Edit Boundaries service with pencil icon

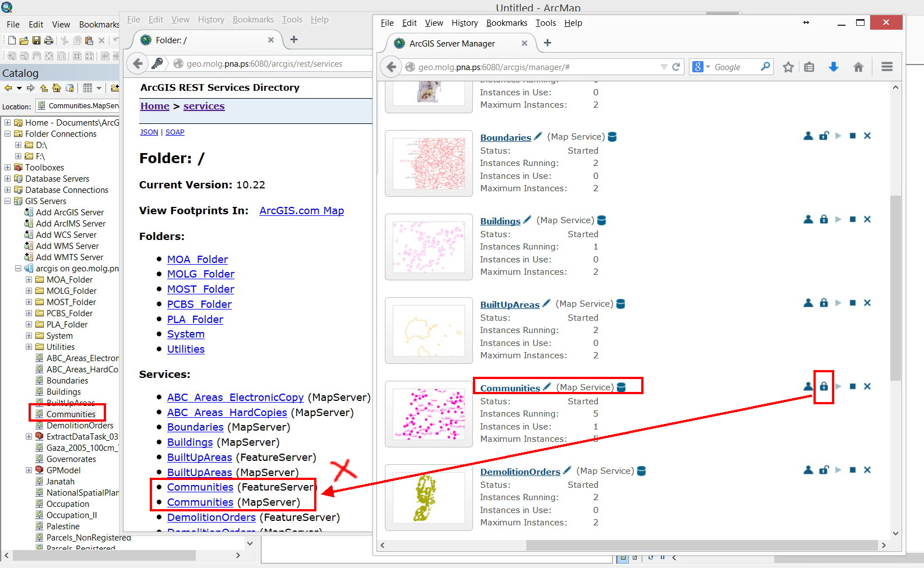click(x=538, y=136)
